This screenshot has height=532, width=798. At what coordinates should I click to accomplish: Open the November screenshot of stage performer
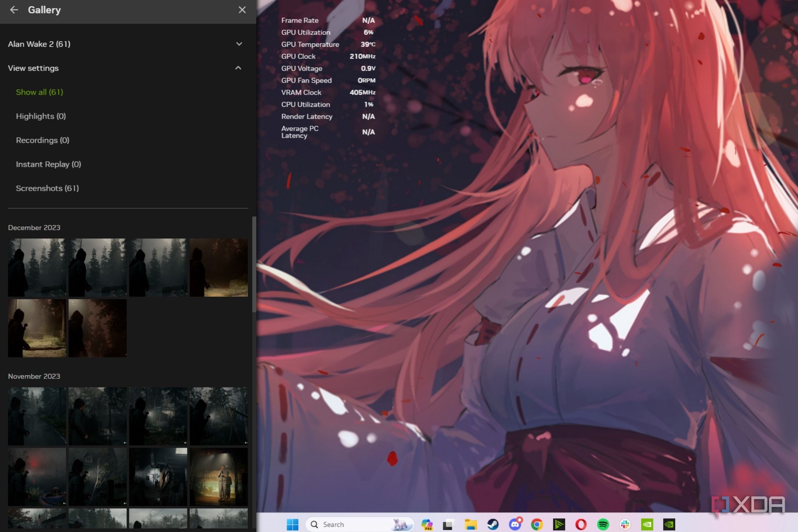pos(218,477)
